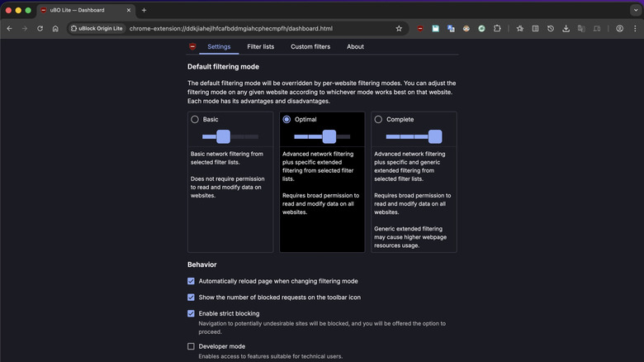This screenshot has width=644, height=362.
Task: Open the browser profile avatar
Action: (619, 28)
